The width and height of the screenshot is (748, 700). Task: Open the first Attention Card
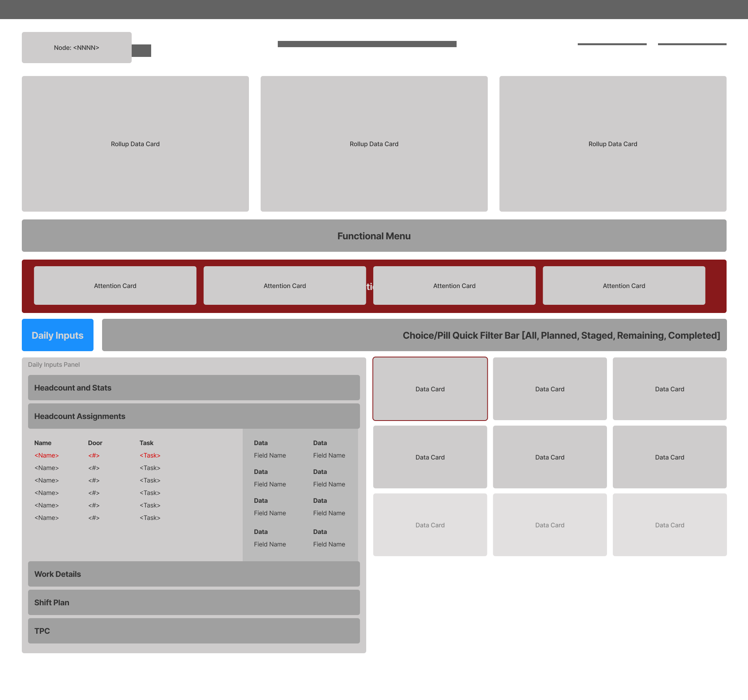[115, 285]
